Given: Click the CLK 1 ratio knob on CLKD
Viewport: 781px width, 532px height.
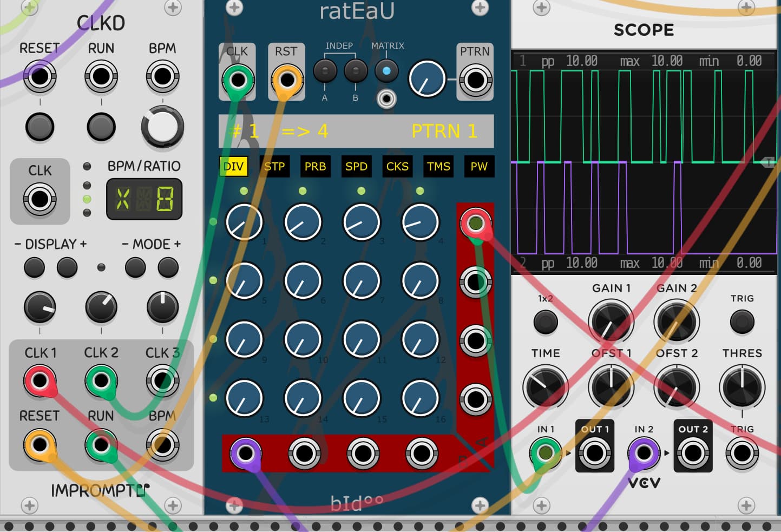Looking at the screenshot, I should pos(40,307).
